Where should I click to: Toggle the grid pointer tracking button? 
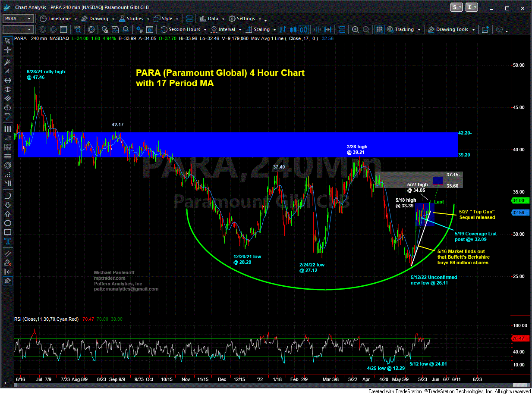379,29
